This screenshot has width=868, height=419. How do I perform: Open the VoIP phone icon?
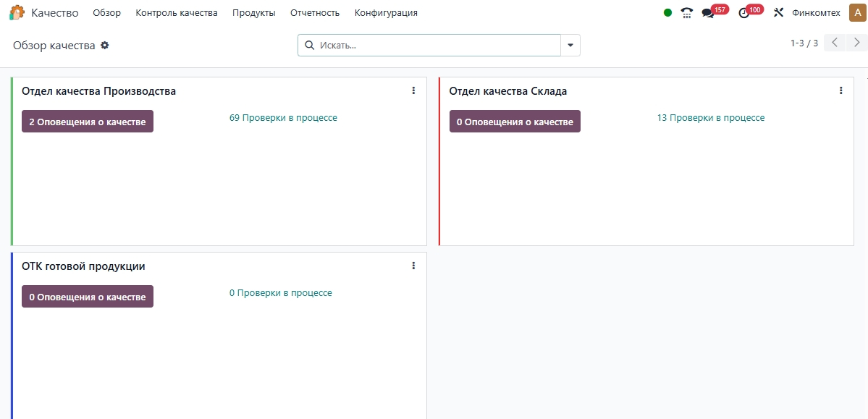(x=687, y=12)
